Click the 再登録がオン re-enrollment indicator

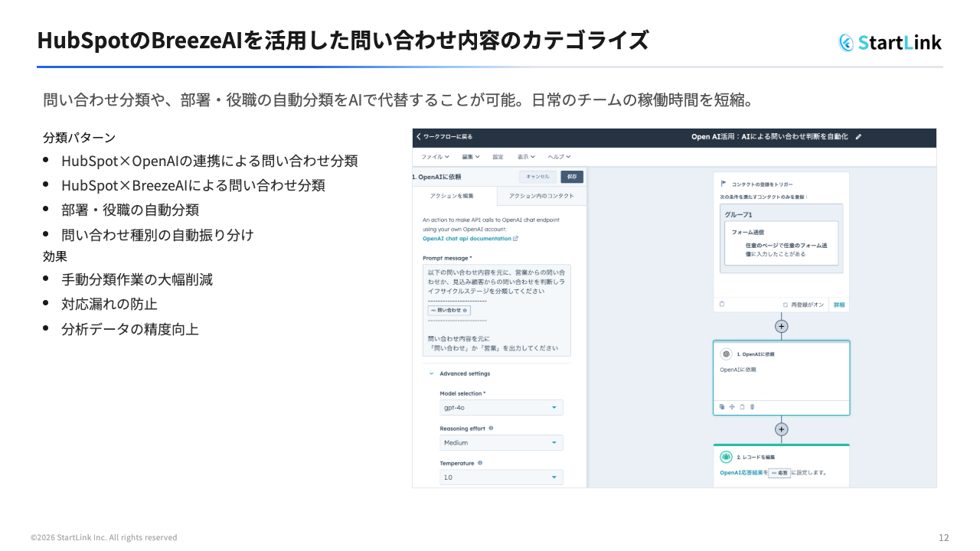(803, 305)
